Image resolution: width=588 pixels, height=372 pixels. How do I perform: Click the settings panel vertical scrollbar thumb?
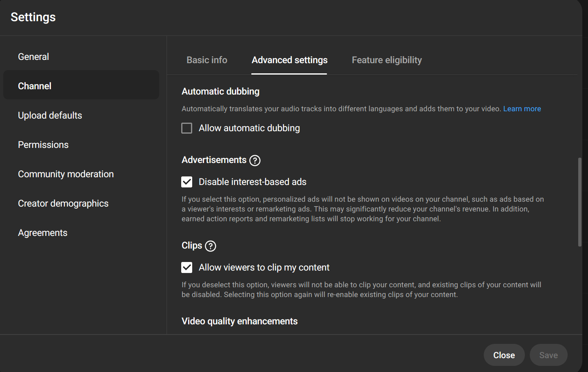(x=580, y=202)
